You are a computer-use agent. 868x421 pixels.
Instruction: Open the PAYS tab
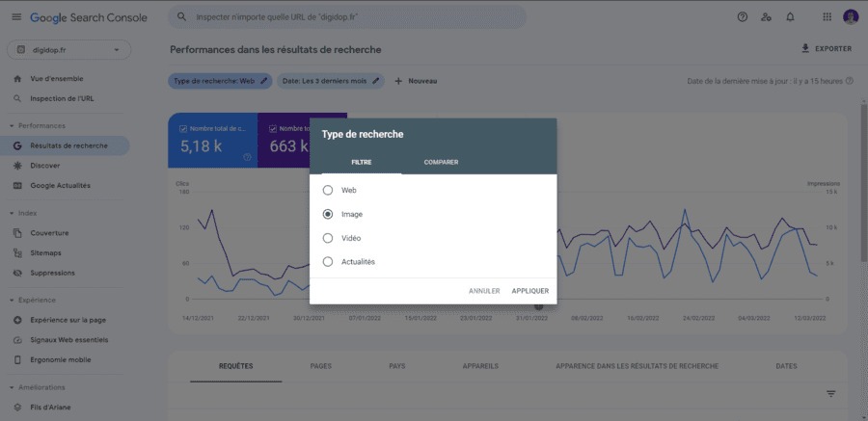point(397,366)
